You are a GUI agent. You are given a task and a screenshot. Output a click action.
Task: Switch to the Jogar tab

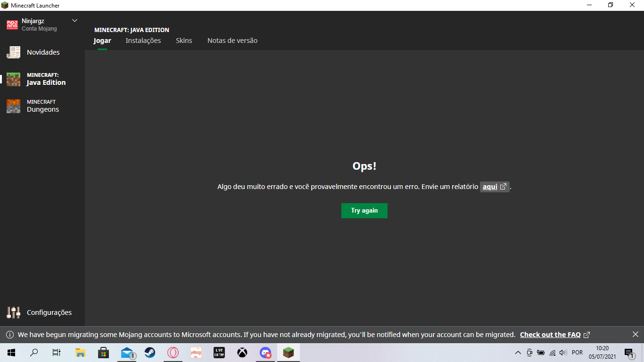pos(102,41)
